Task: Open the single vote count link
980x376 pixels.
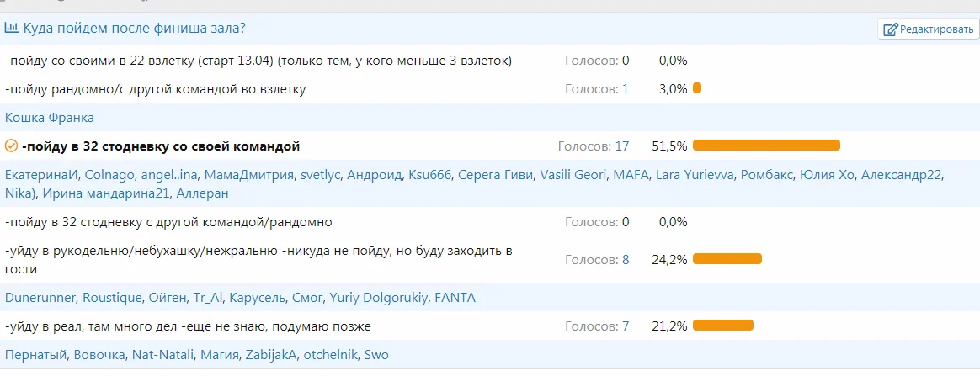Action: tap(625, 89)
